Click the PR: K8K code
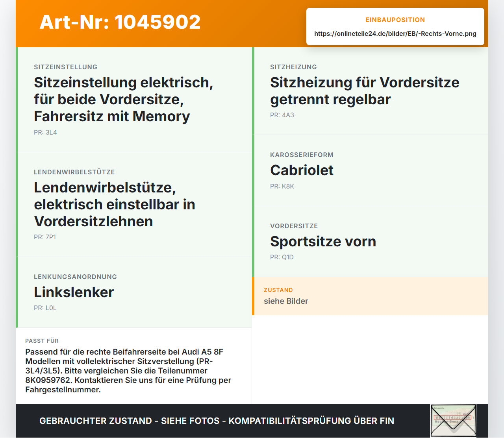504x438 pixels. (x=282, y=186)
